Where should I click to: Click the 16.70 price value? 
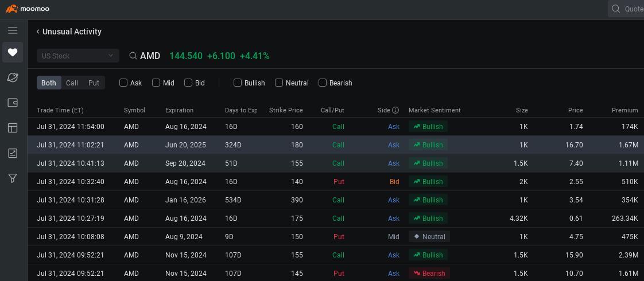coord(574,145)
